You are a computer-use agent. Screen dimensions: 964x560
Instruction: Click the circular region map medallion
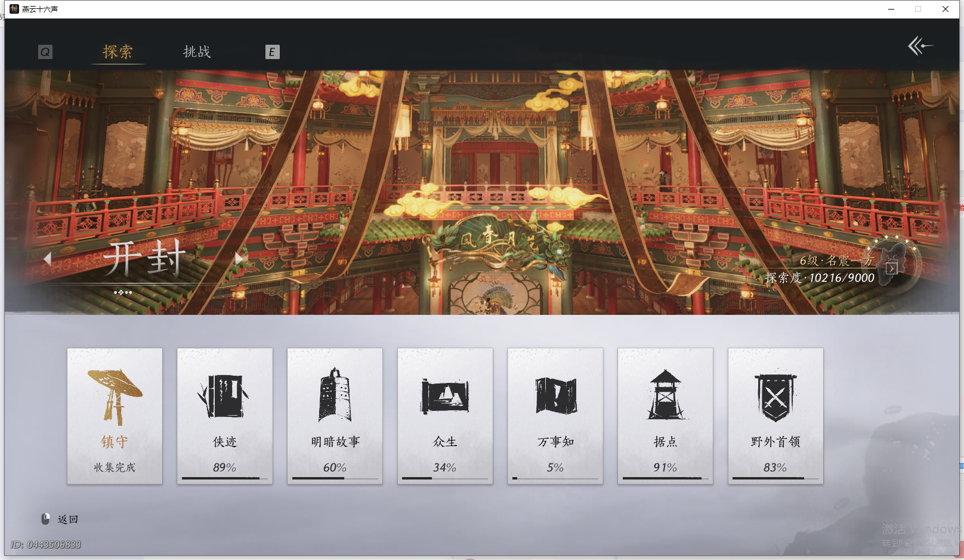click(891, 264)
